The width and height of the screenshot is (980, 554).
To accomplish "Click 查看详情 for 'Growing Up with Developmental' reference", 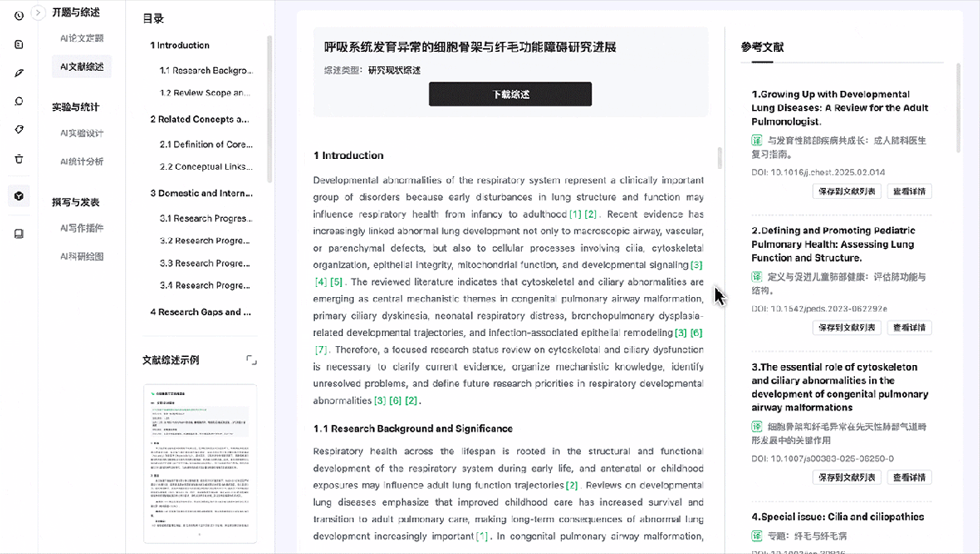I will 909,192.
